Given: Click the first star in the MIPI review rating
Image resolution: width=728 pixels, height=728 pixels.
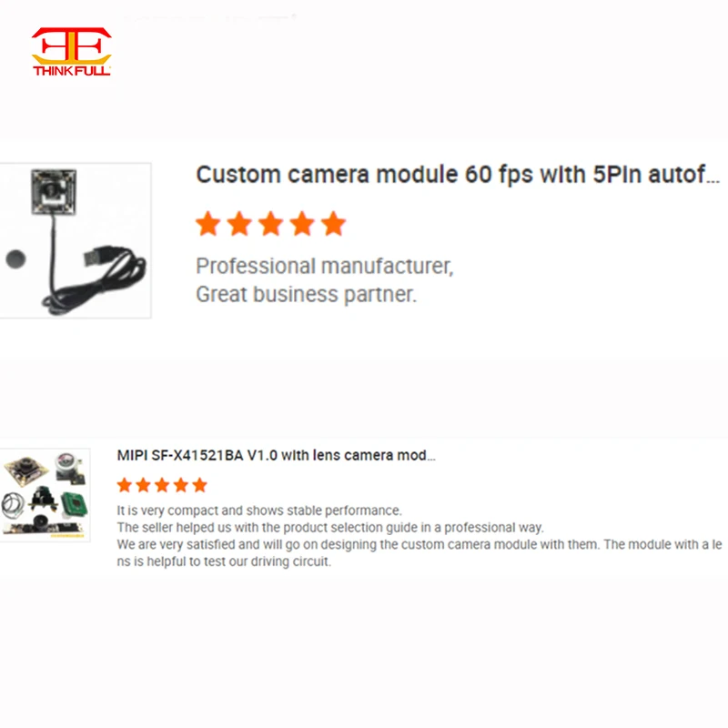Looking at the screenshot, I should (125, 485).
